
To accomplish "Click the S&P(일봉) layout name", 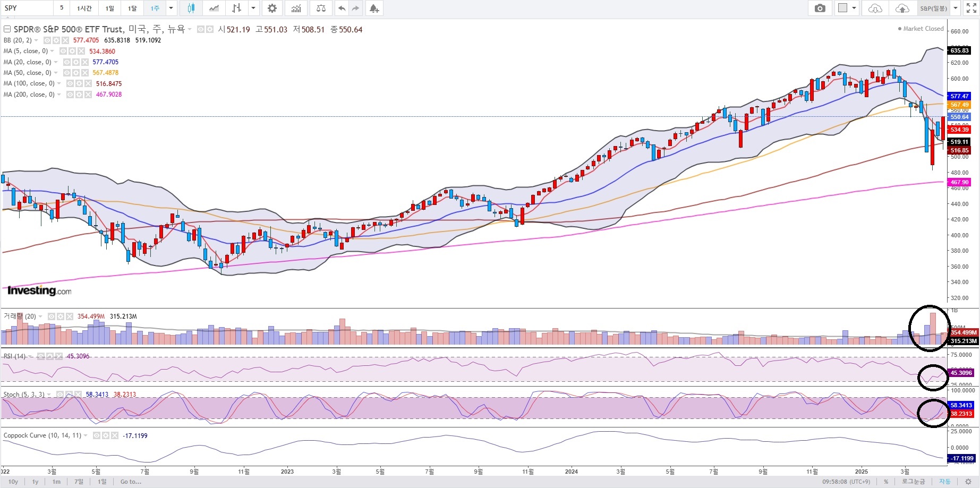I will pos(934,8).
